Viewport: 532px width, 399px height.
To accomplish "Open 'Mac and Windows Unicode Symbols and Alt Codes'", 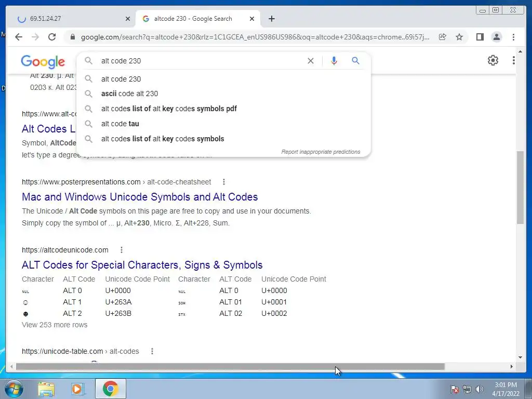I will click(x=140, y=197).
